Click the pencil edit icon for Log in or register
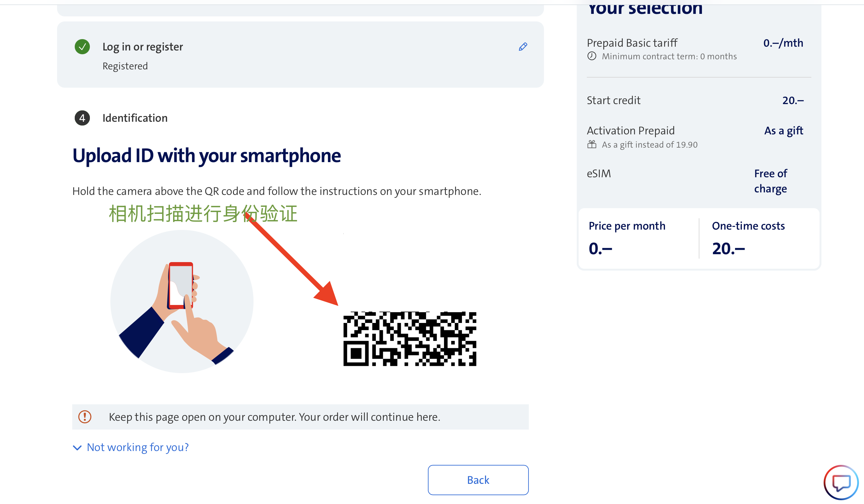 click(522, 47)
